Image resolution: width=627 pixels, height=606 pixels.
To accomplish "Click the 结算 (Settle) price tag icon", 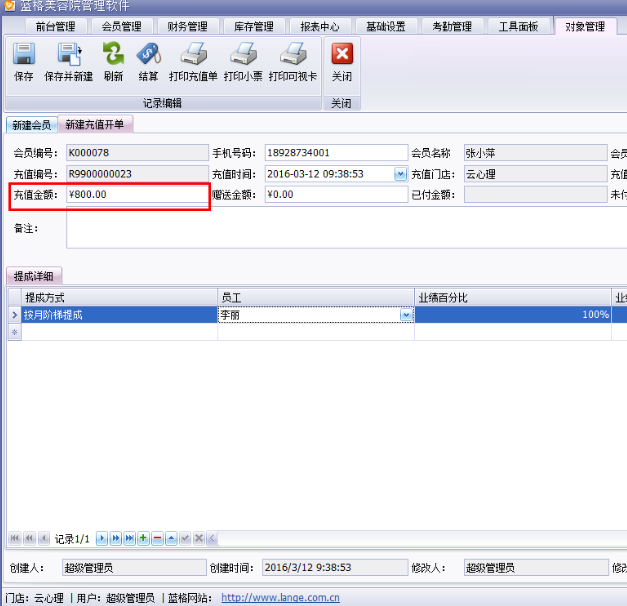I will point(148,61).
